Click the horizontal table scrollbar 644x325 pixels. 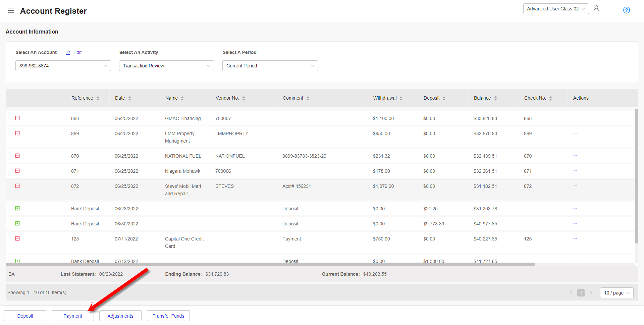(x=270, y=264)
